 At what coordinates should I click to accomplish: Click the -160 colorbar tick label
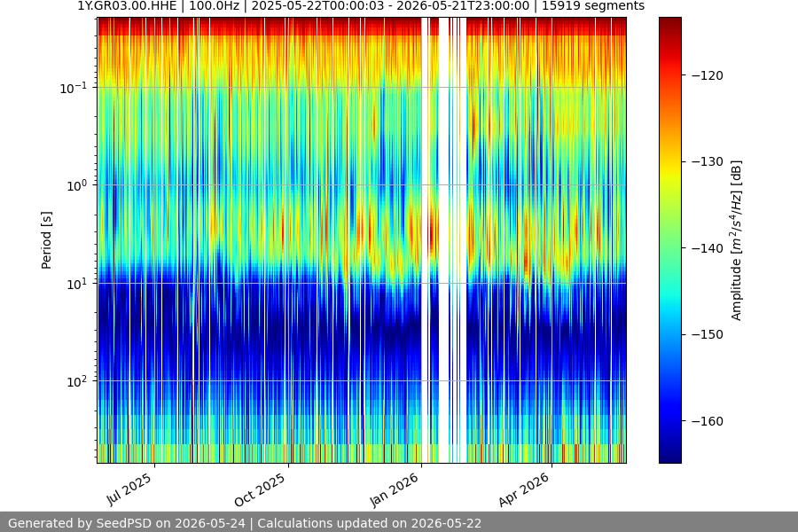(x=708, y=421)
